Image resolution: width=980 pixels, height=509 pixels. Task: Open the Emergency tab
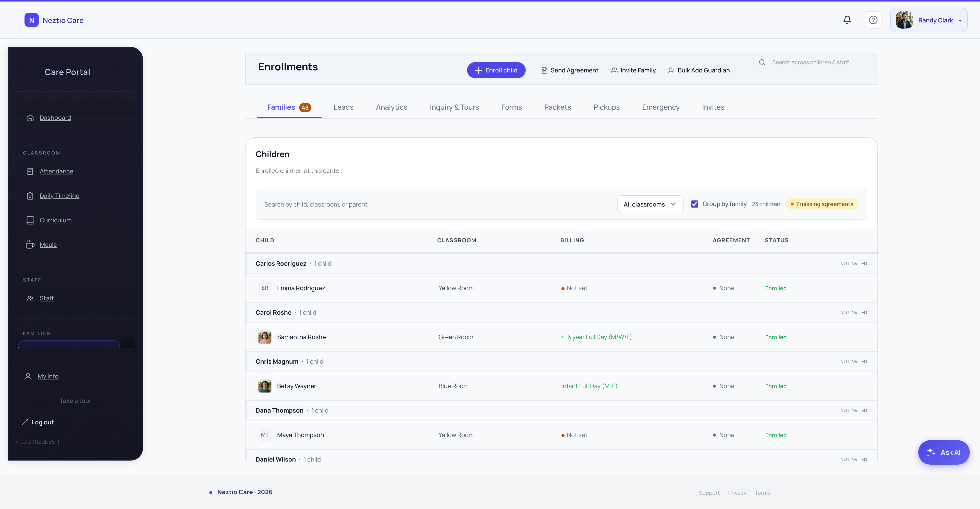(x=660, y=107)
